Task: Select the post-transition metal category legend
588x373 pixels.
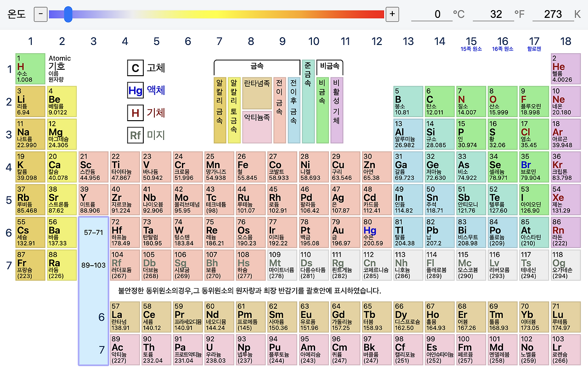Action: click(x=294, y=110)
